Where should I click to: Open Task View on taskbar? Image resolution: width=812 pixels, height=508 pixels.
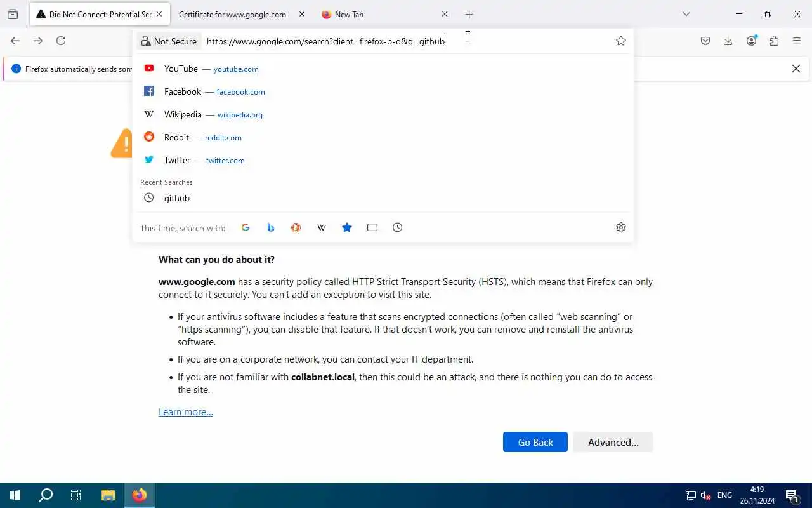pos(76,495)
